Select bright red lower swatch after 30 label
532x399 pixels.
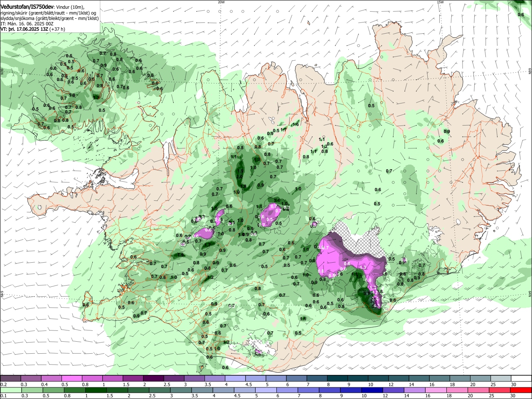[521, 390]
